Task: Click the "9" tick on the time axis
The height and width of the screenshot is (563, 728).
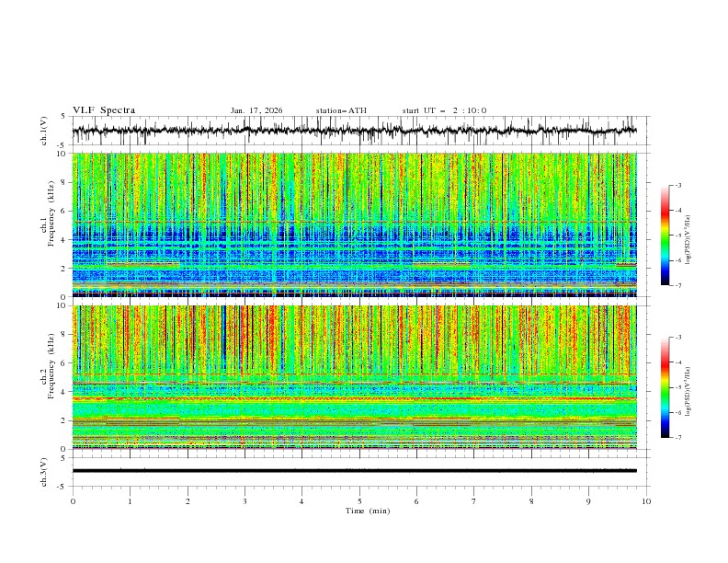Action: tap(588, 501)
